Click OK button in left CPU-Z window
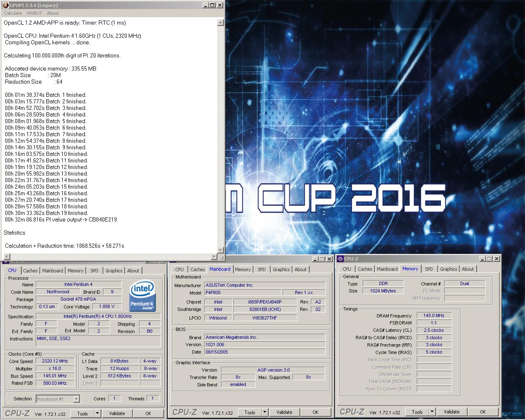The height and width of the screenshot is (420, 525). (148, 413)
